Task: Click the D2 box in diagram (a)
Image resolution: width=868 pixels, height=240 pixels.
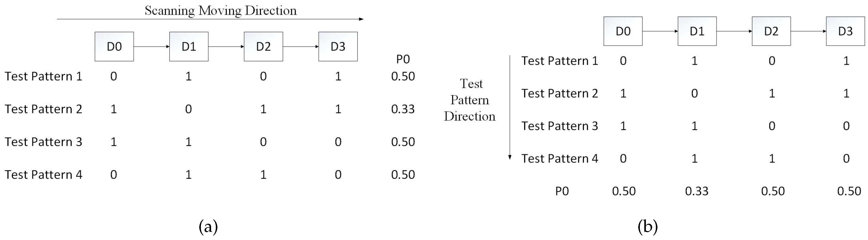Action: (x=264, y=46)
